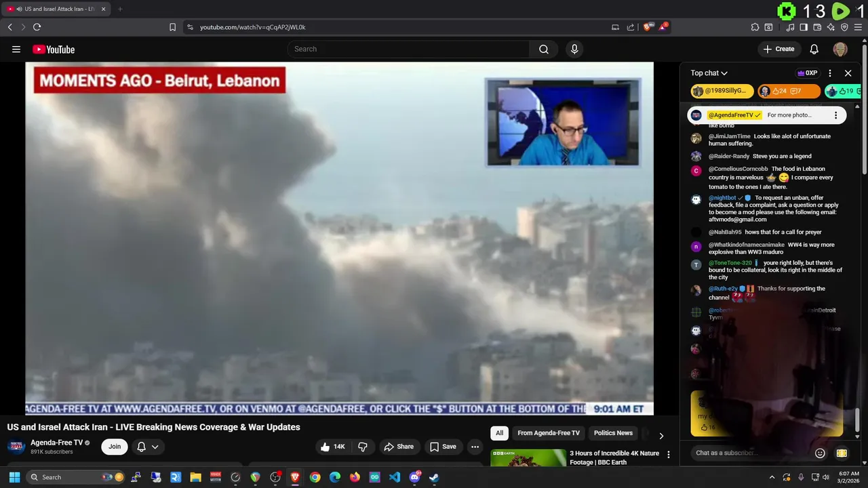The height and width of the screenshot is (488, 868).
Task: Bookmark this page in address bar
Action: point(172,27)
